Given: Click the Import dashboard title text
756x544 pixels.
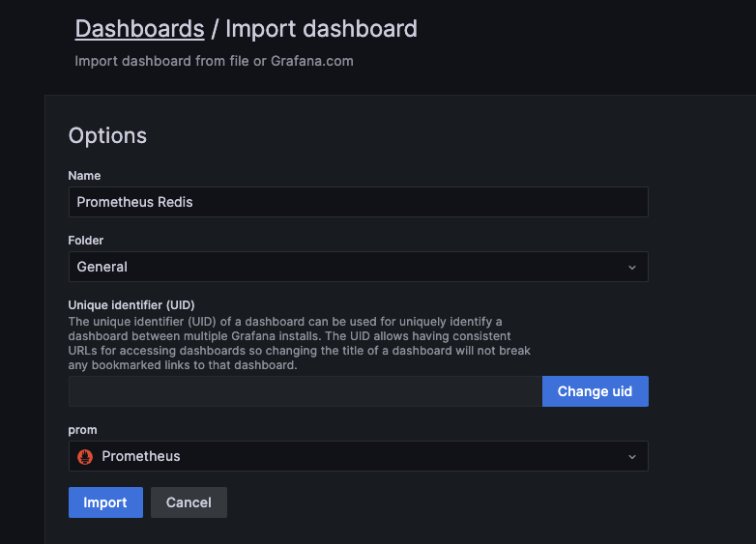Looking at the screenshot, I should tap(321, 29).
